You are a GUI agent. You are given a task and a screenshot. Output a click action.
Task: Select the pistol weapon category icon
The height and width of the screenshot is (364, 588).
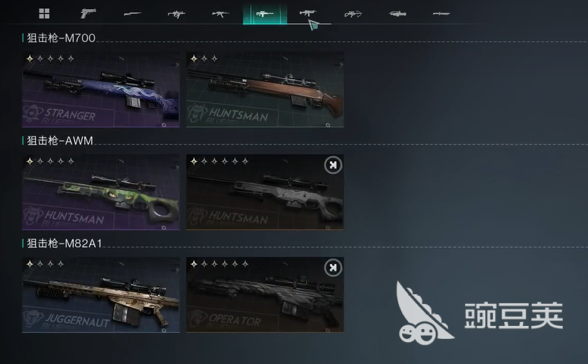click(x=88, y=14)
